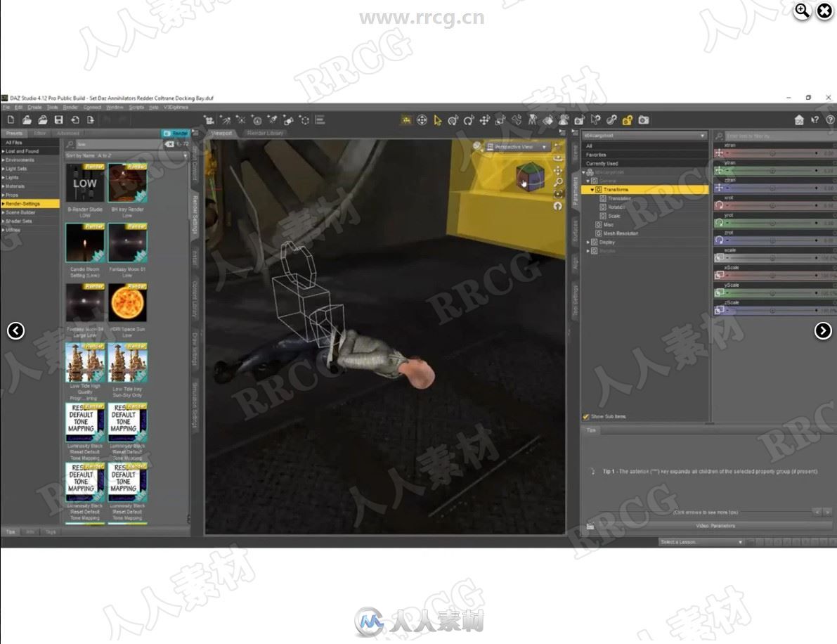Open the Window menu
Image resolution: width=837 pixels, height=644 pixels.
point(115,108)
